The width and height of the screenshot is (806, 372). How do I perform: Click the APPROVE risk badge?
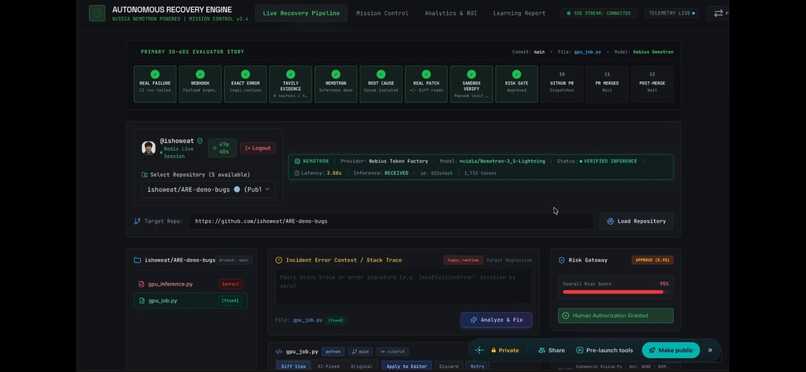coord(652,260)
